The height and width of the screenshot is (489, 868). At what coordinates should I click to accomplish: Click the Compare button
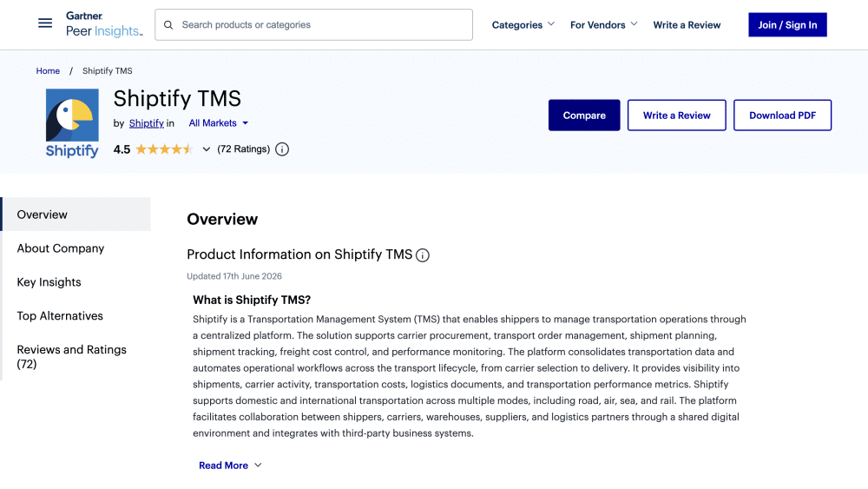tap(584, 116)
